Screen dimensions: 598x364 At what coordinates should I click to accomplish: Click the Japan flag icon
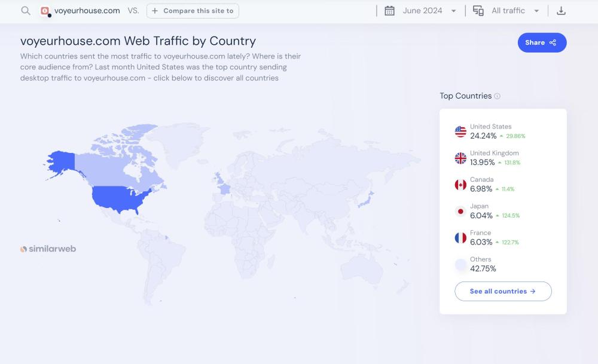pyautogui.click(x=460, y=211)
